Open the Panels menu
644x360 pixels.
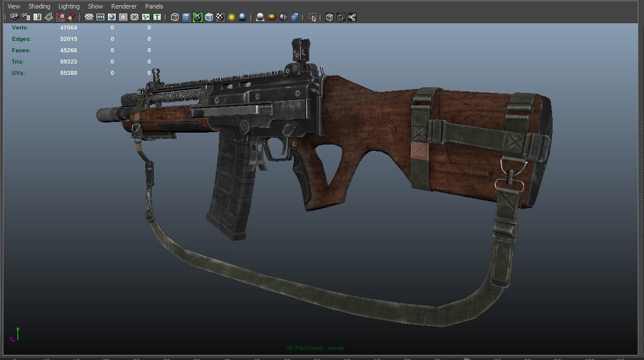point(154,6)
